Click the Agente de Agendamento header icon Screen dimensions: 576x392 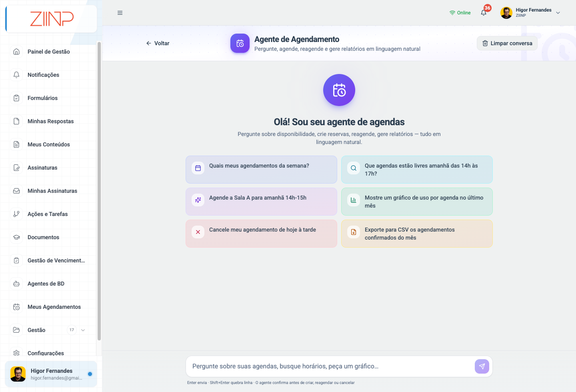pyautogui.click(x=240, y=43)
